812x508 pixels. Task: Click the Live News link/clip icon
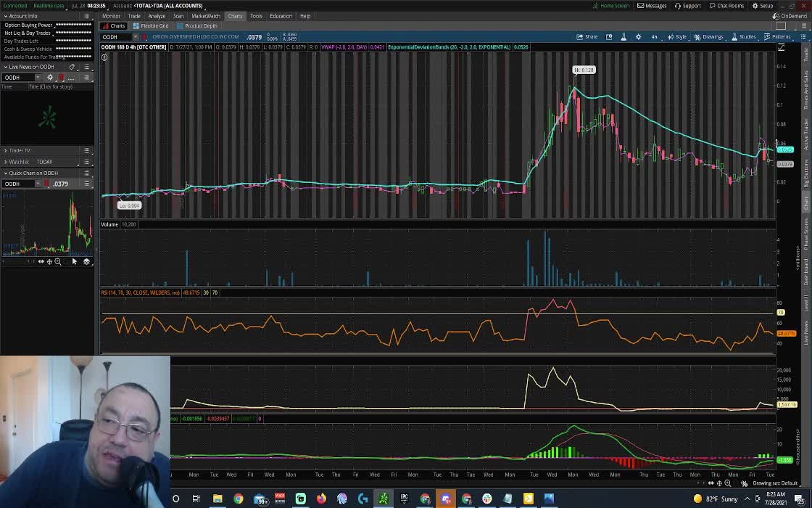[x=72, y=67]
